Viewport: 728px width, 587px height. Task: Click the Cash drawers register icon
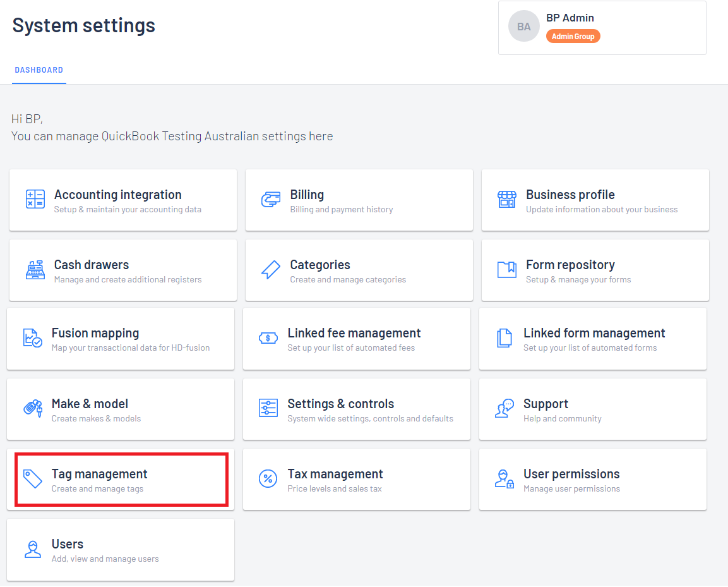35,270
